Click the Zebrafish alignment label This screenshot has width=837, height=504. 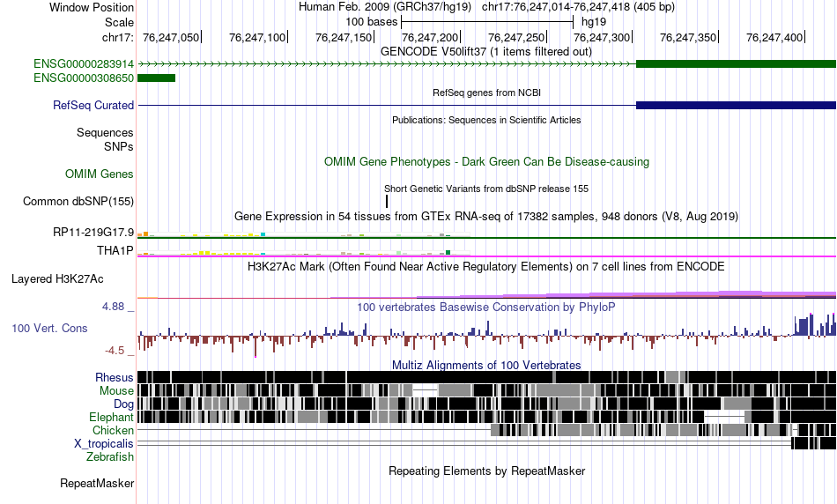point(110,457)
